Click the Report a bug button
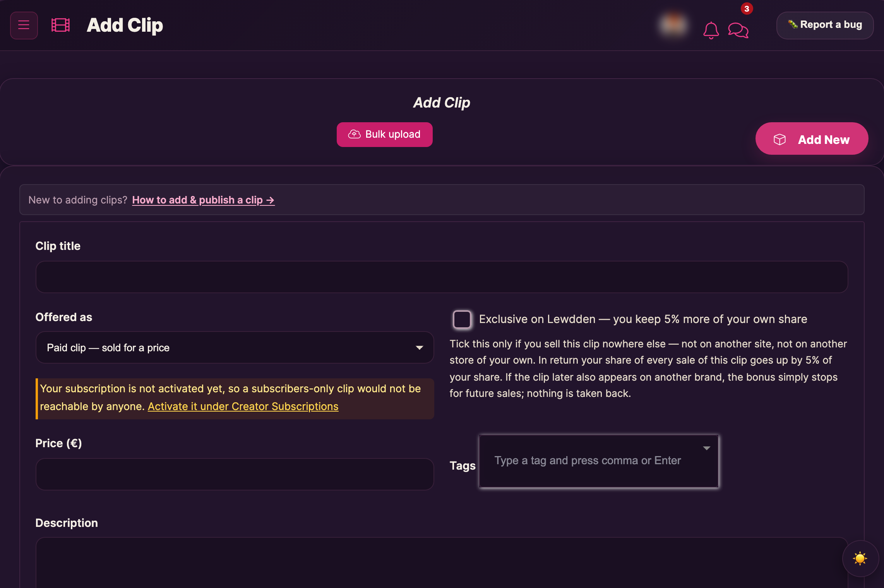Viewport: 884px width, 588px height. 825,25
